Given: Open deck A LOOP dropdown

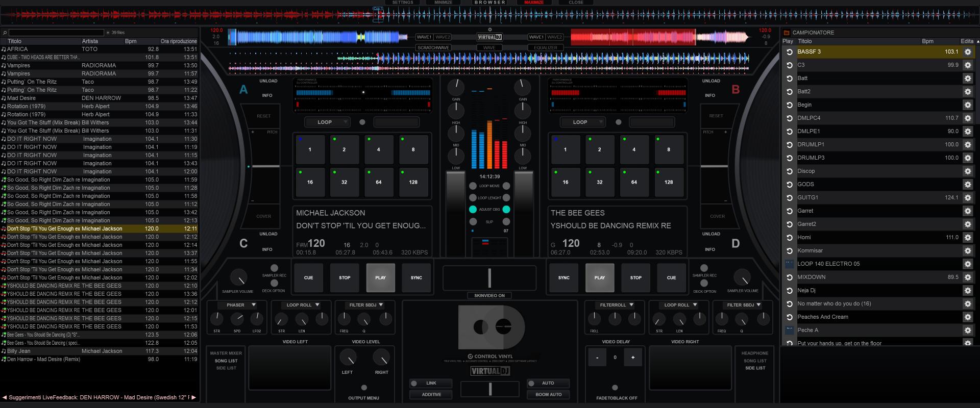Looking at the screenshot, I should tap(327, 122).
